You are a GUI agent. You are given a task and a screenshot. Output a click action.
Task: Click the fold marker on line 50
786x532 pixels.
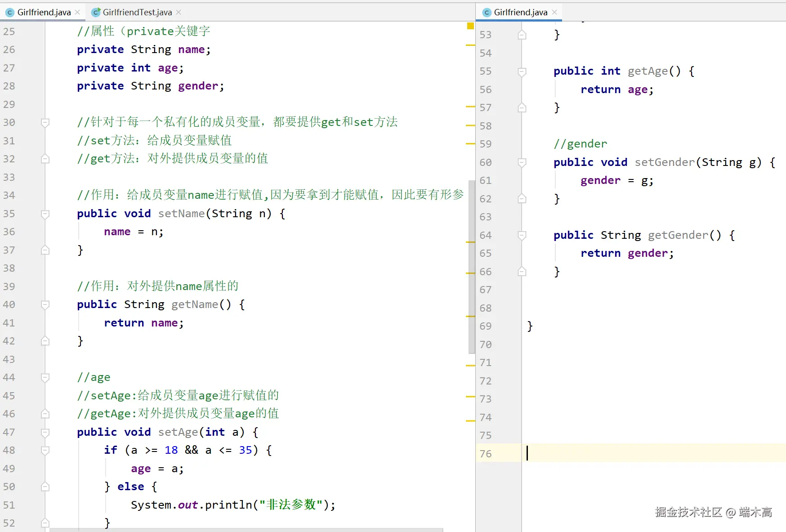(45, 487)
